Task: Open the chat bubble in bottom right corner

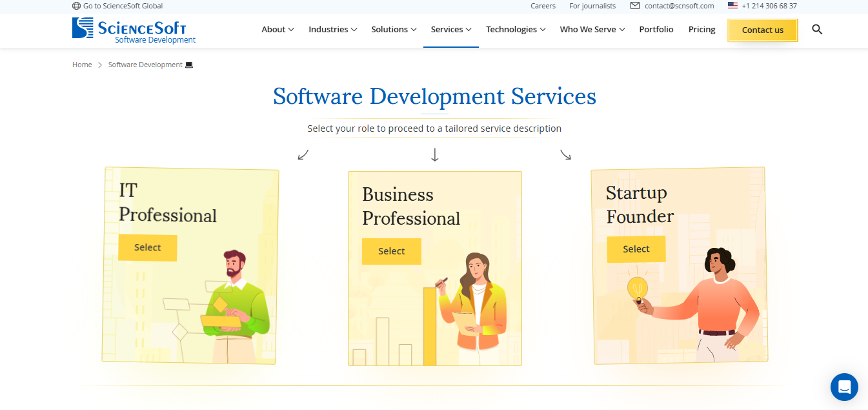Action: coord(844,387)
